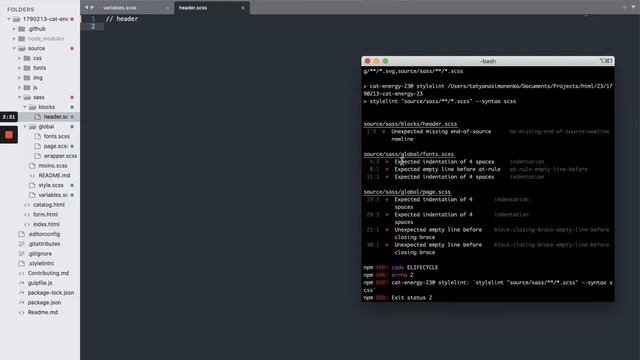Open gulpfile.js file
640x360 pixels.
click(x=40, y=283)
